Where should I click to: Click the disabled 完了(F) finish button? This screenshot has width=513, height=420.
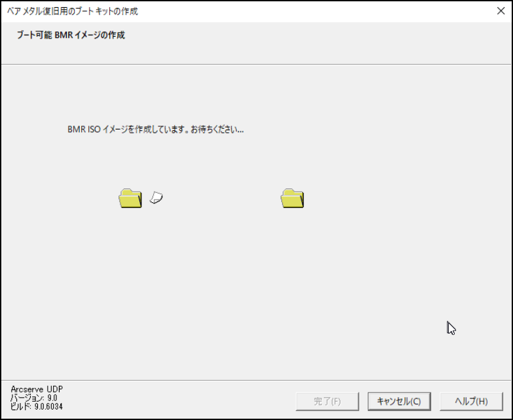(x=327, y=402)
